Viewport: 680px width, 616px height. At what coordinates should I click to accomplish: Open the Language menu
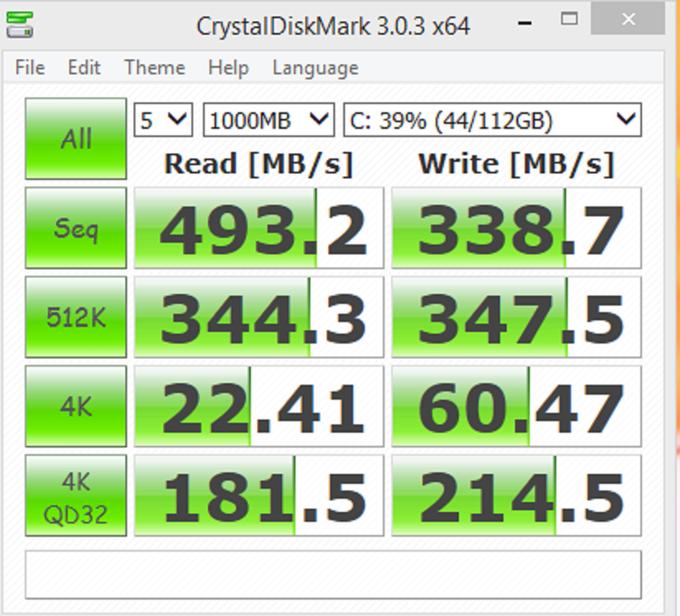point(315,68)
